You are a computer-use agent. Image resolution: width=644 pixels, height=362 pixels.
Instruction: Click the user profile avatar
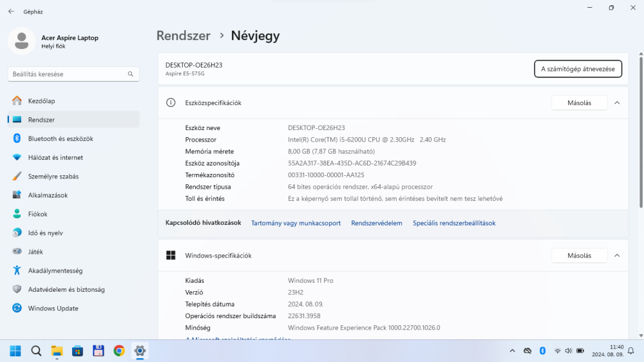[22, 41]
